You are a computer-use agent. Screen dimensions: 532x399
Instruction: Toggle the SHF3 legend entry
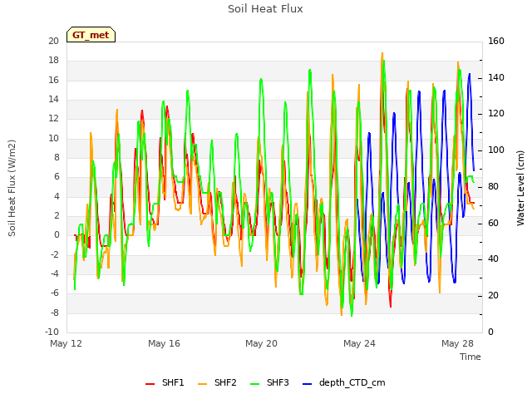click(x=269, y=382)
